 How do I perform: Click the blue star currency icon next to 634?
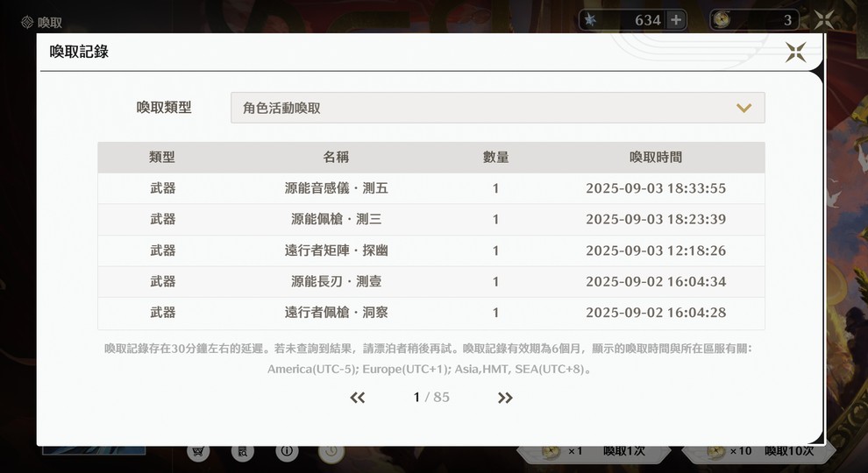[591, 20]
